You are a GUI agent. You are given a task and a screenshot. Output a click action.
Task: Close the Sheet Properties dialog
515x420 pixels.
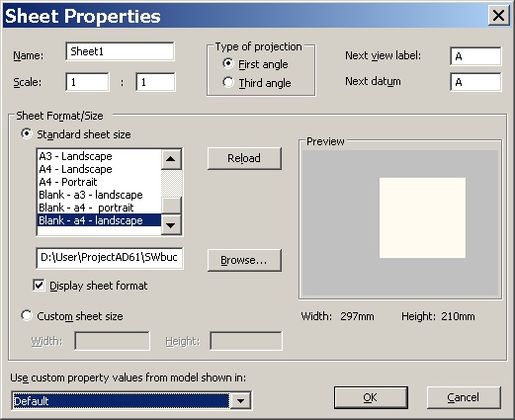(498, 15)
